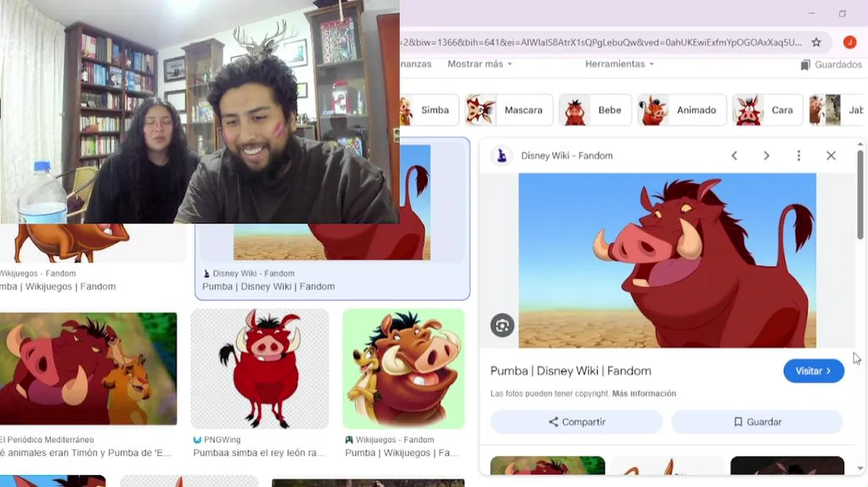Open Guardados saved items
This screenshot has height=487, width=868.
(831, 65)
